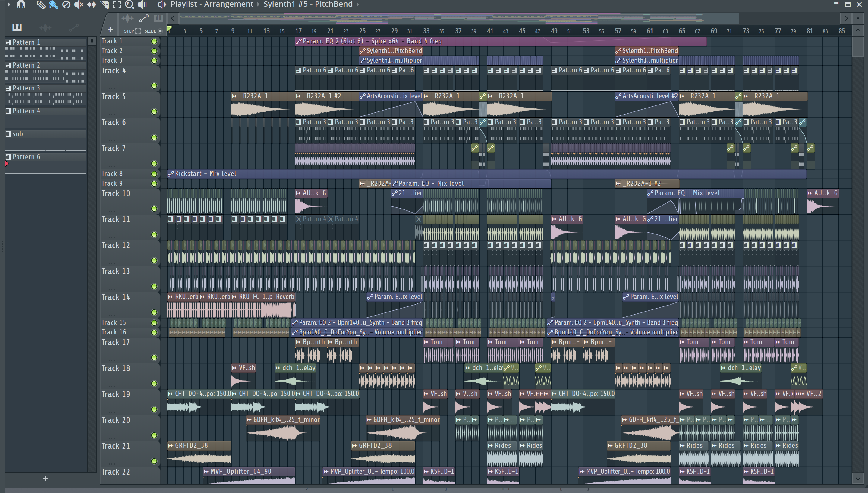The height and width of the screenshot is (493, 868).
Task: Click the Playlist - Arrangement title
Action: (x=212, y=5)
